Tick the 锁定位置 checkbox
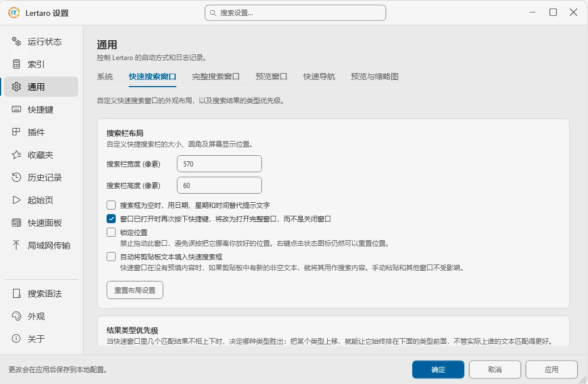This screenshot has width=588, height=384. pos(111,232)
